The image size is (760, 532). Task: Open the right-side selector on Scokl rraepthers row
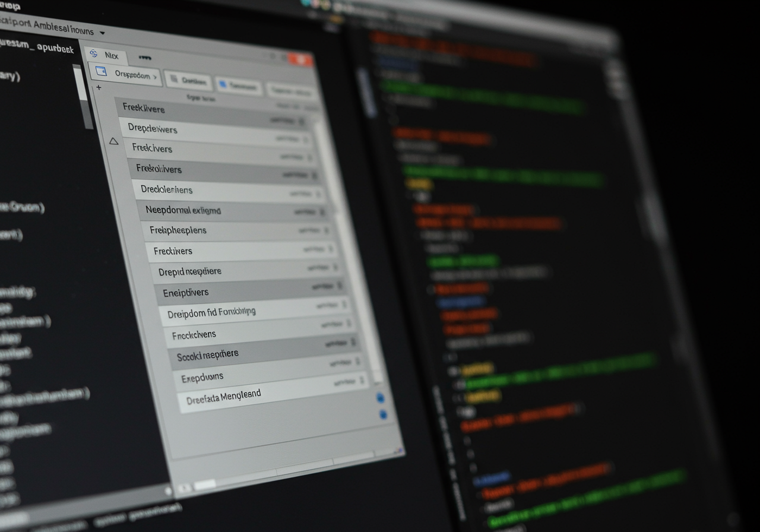pyautogui.click(x=354, y=343)
